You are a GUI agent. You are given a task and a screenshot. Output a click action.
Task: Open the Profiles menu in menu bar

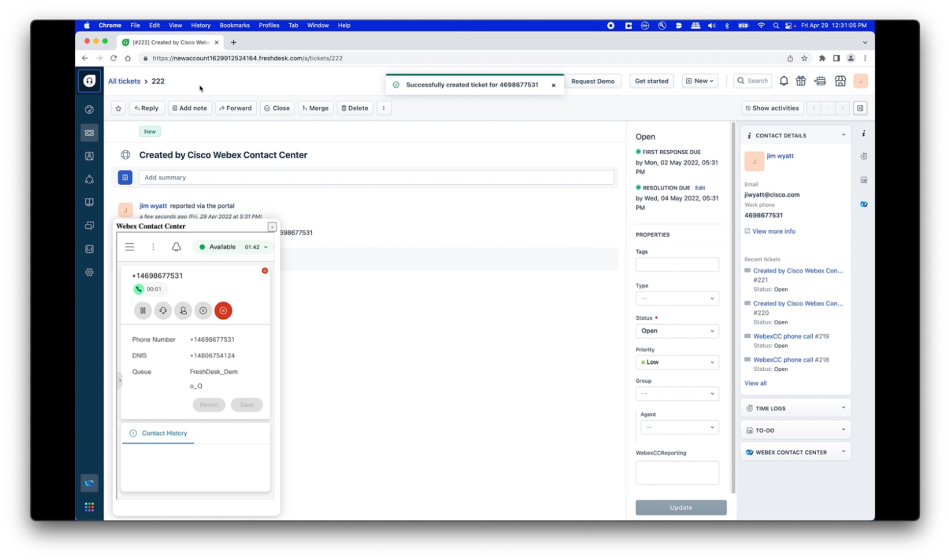click(269, 25)
